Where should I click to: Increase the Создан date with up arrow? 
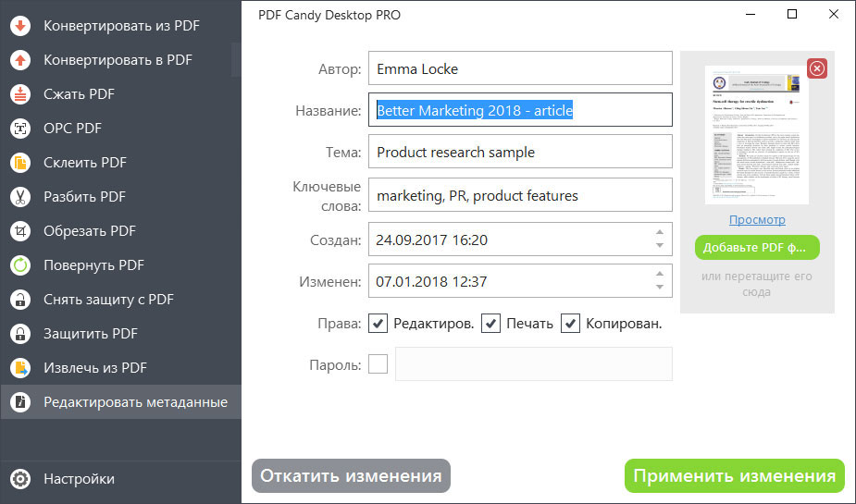point(660,233)
